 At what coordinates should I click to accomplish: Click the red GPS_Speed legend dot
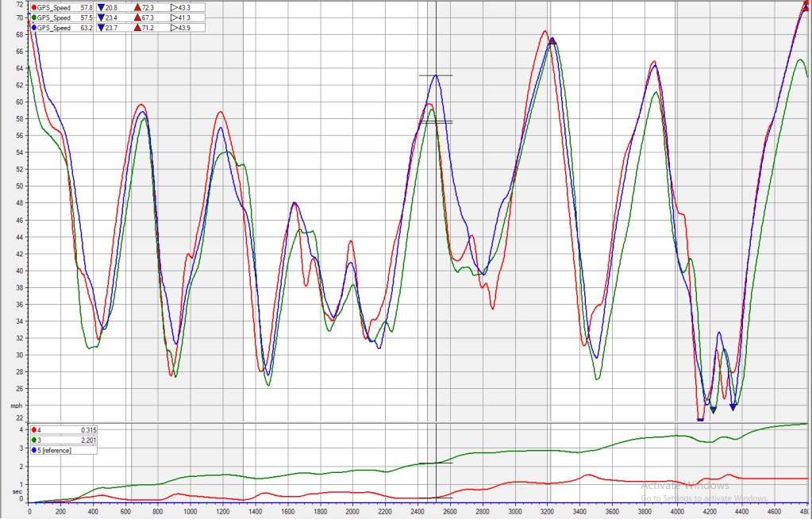(33, 7)
